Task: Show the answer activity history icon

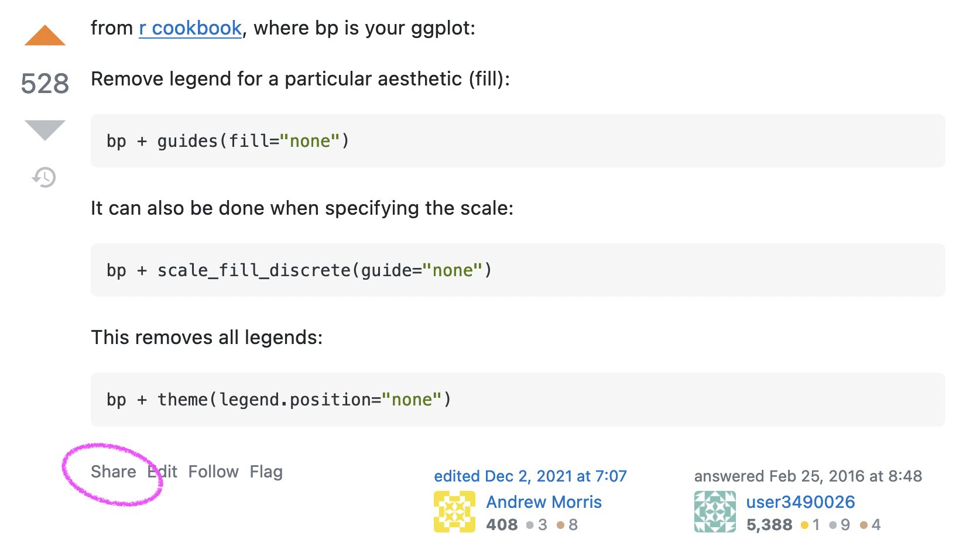Action: [x=44, y=177]
